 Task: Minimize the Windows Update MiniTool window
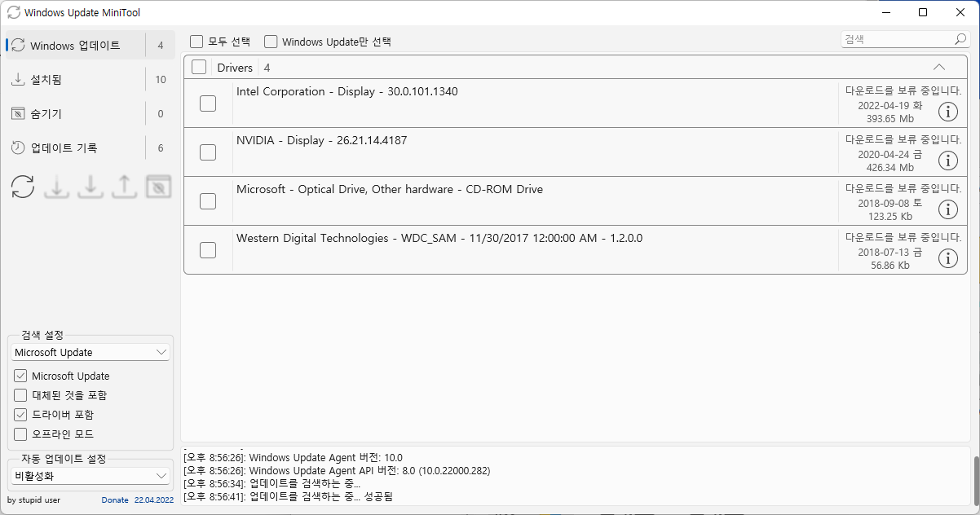click(885, 12)
